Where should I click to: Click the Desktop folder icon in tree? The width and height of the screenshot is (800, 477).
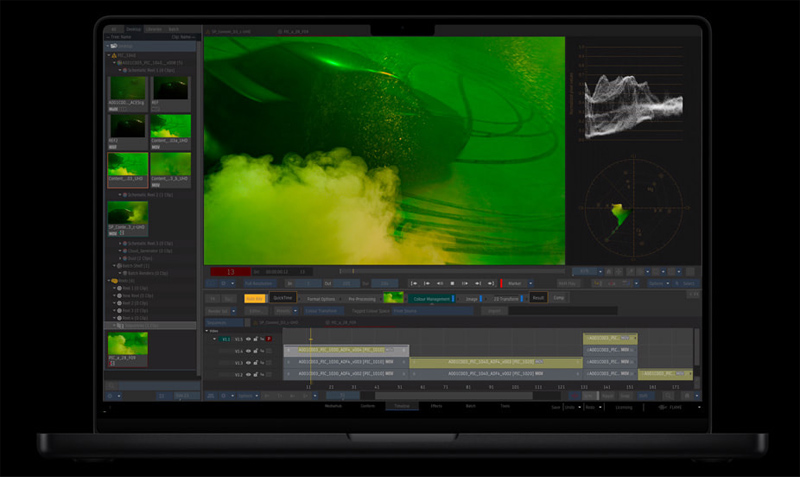113,46
